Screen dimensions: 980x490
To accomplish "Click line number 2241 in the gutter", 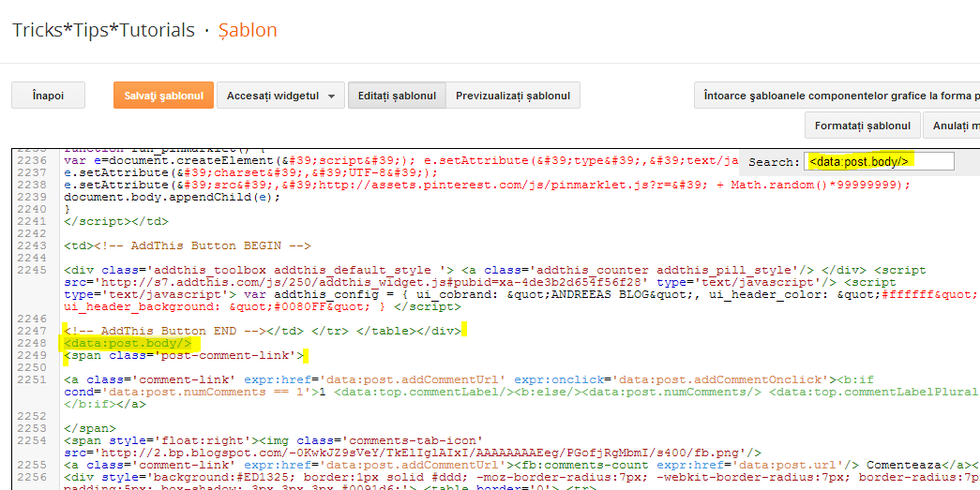I will pyautogui.click(x=32, y=222).
